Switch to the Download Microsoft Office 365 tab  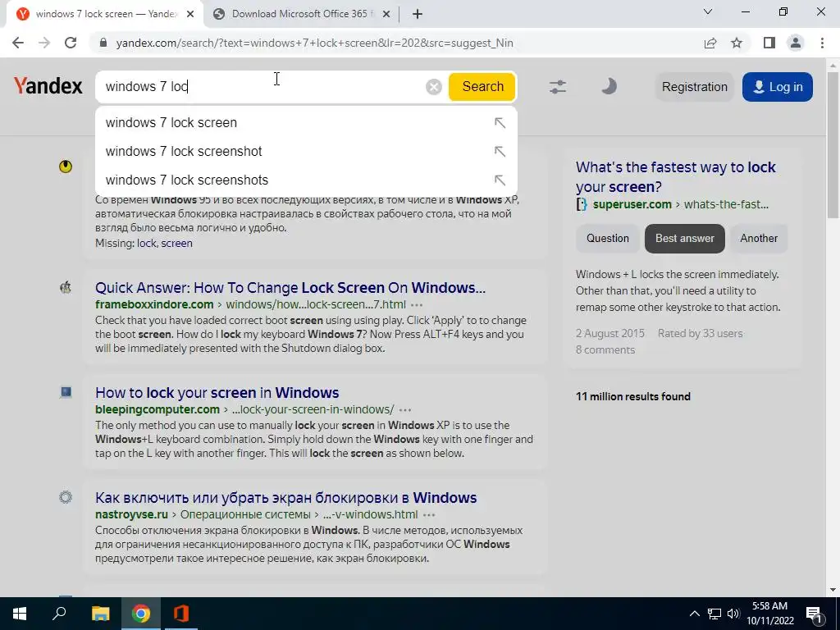[301, 14]
